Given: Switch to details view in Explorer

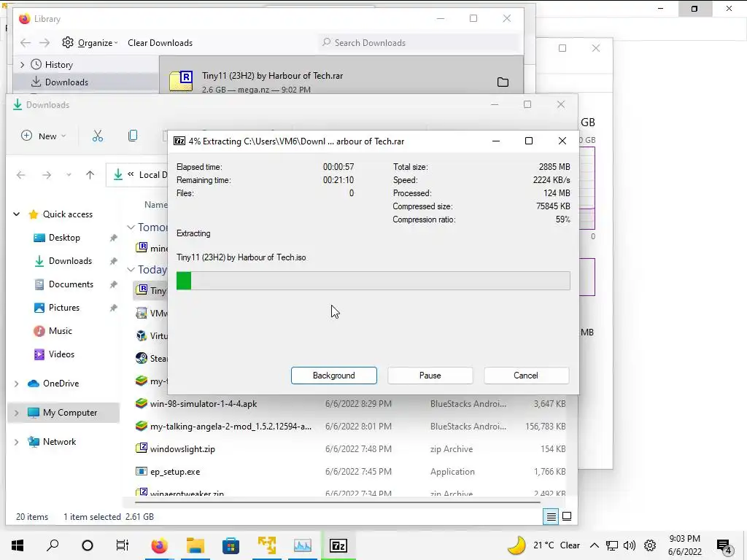Looking at the screenshot, I should coord(551,517).
